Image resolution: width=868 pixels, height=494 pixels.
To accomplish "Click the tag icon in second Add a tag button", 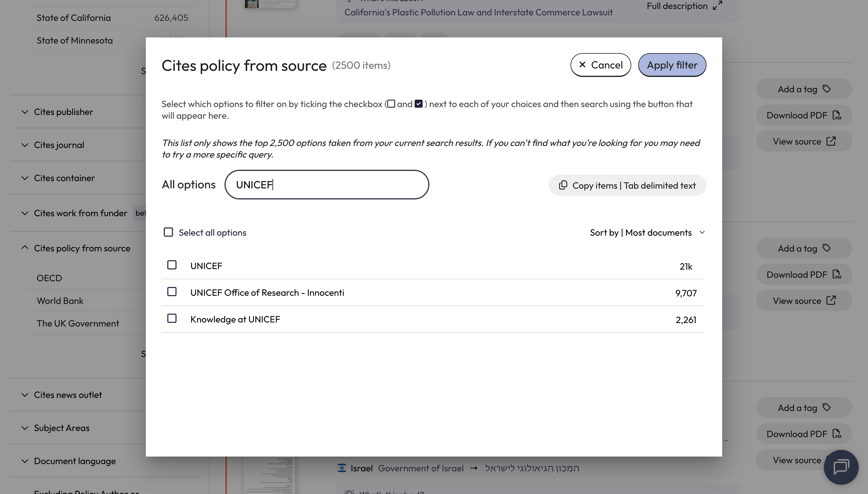I will [x=826, y=248].
